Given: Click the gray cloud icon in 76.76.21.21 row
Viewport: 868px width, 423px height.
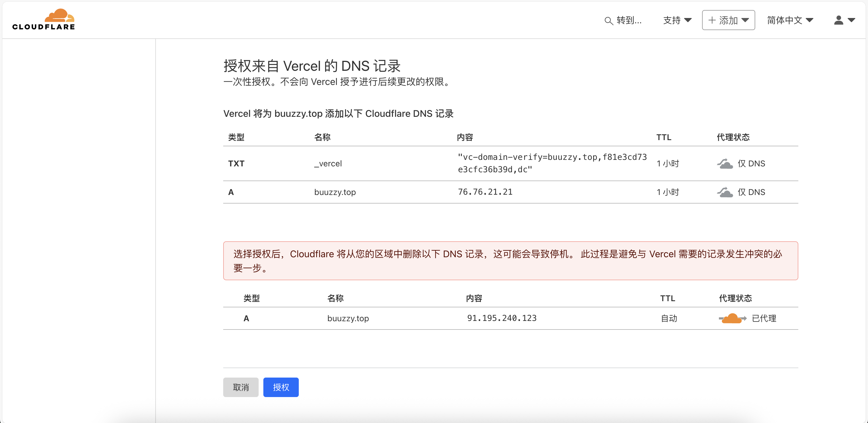Looking at the screenshot, I should [725, 192].
